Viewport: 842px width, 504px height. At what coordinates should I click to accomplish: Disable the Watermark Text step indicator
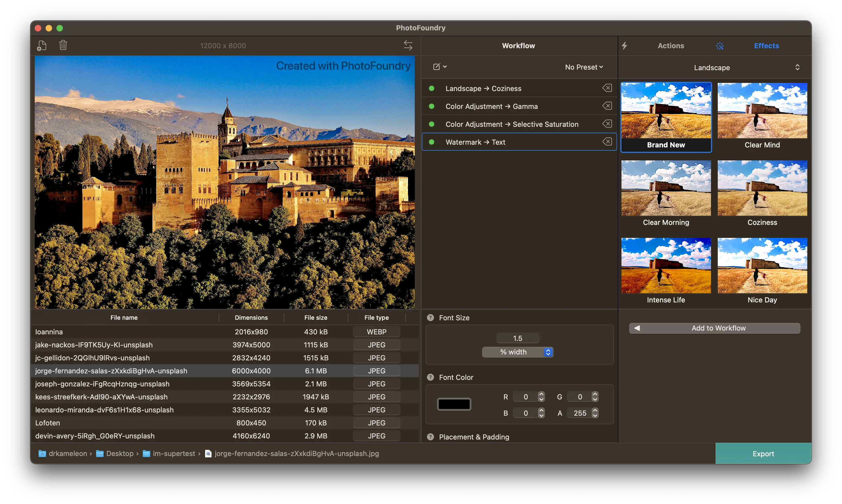tap(431, 142)
